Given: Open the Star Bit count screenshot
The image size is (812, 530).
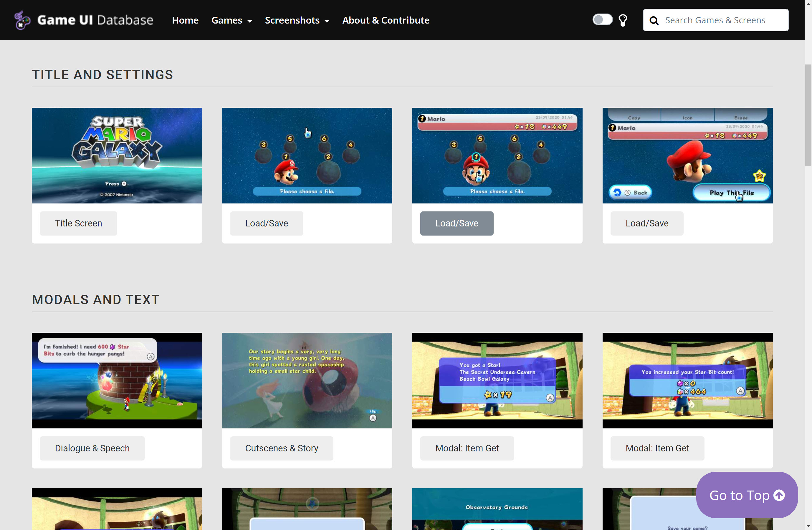Looking at the screenshot, I should 687,380.
